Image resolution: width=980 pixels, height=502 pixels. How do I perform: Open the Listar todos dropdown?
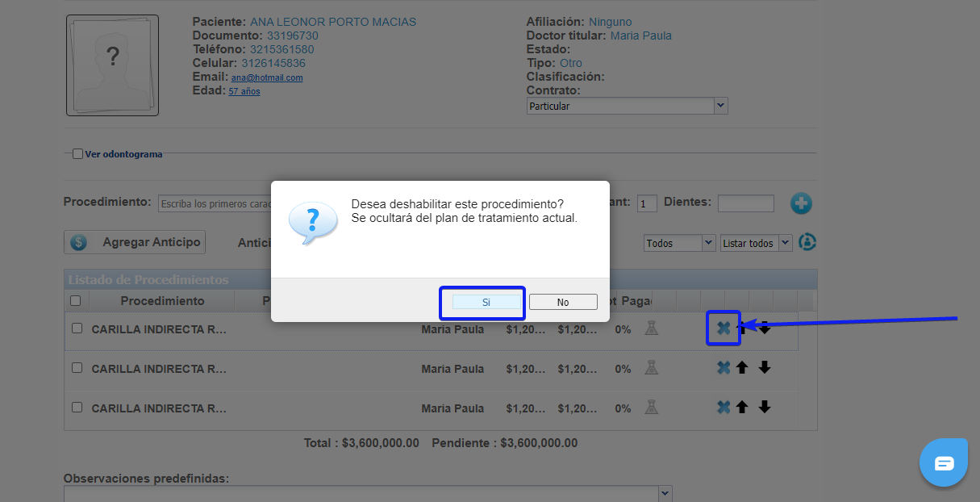pos(757,243)
